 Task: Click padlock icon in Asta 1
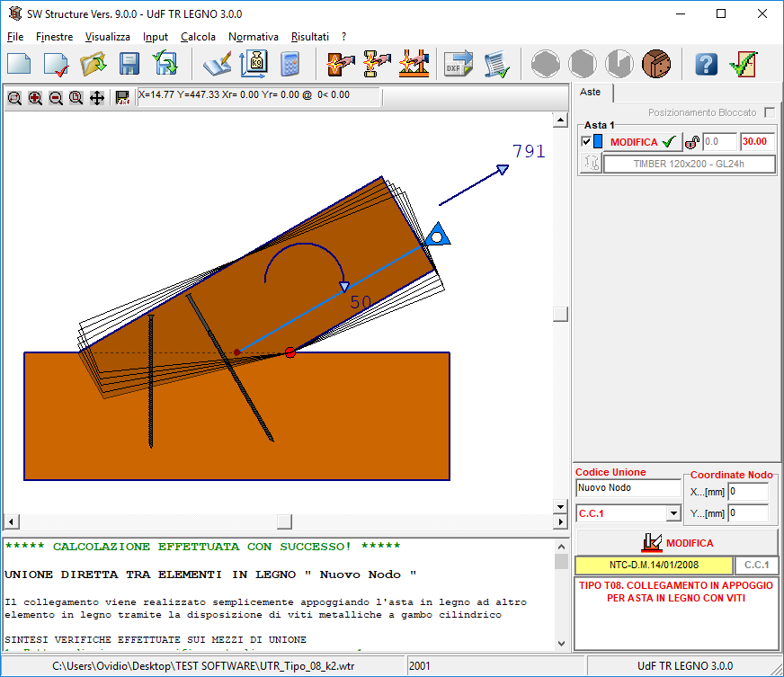(x=692, y=142)
